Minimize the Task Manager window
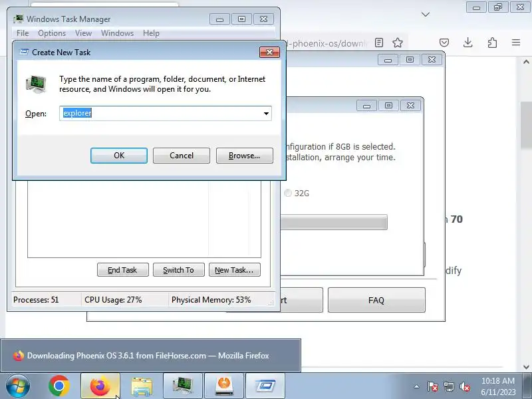 point(220,19)
